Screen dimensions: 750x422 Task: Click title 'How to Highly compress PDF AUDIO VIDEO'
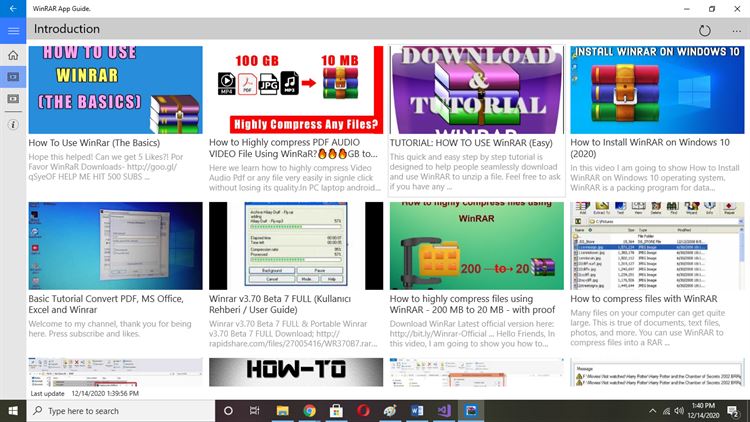point(293,148)
